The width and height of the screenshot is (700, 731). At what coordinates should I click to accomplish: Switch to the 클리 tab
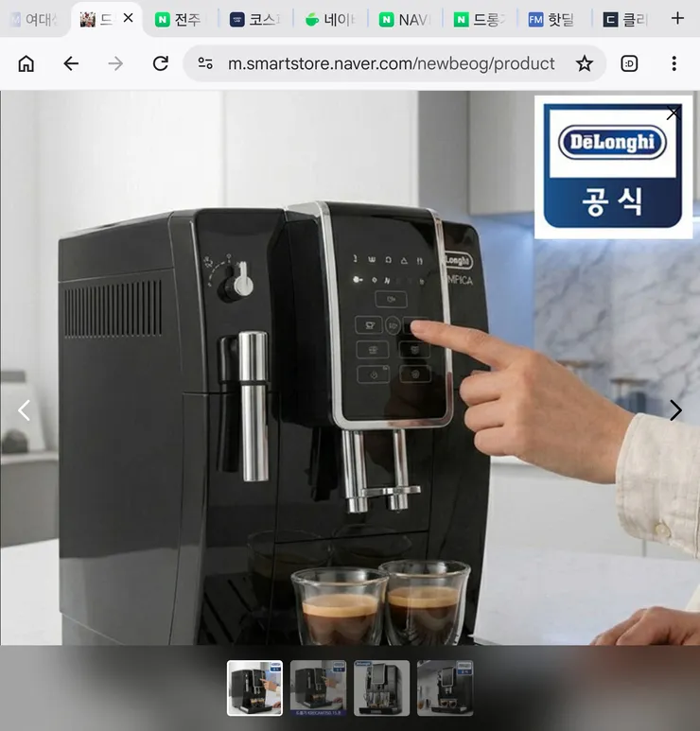pyautogui.click(x=626, y=20)
